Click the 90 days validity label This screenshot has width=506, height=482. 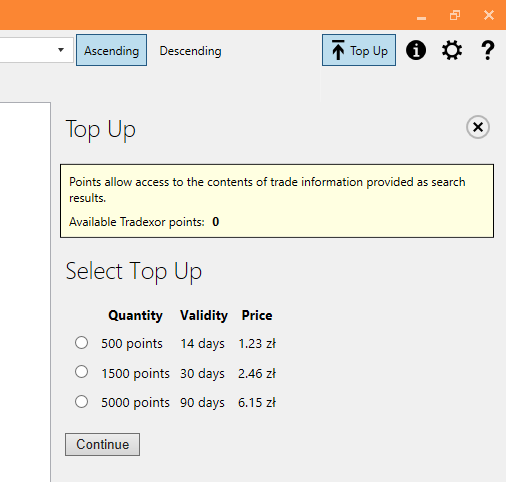click(x=202, y=403)
